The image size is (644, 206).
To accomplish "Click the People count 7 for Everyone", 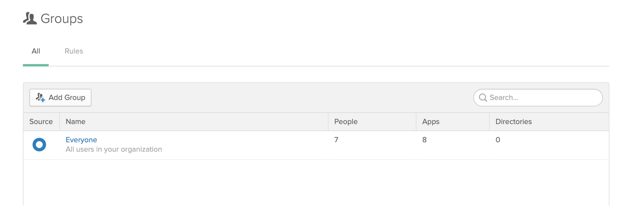I will 336,140.
